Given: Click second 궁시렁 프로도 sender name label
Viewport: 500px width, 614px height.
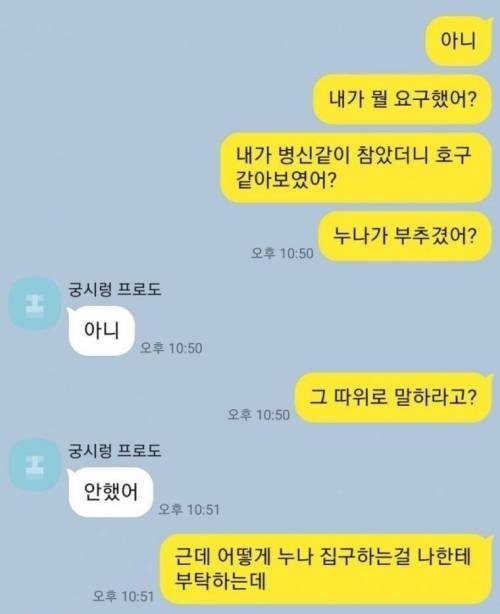Looking at the screenshot, I should coord(115,451).
